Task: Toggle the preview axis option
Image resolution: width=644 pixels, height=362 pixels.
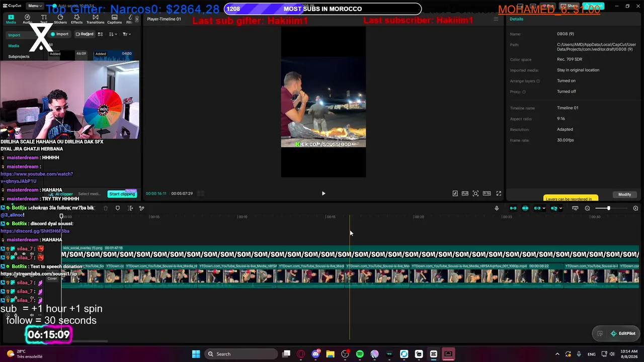Action: point(554,208)
